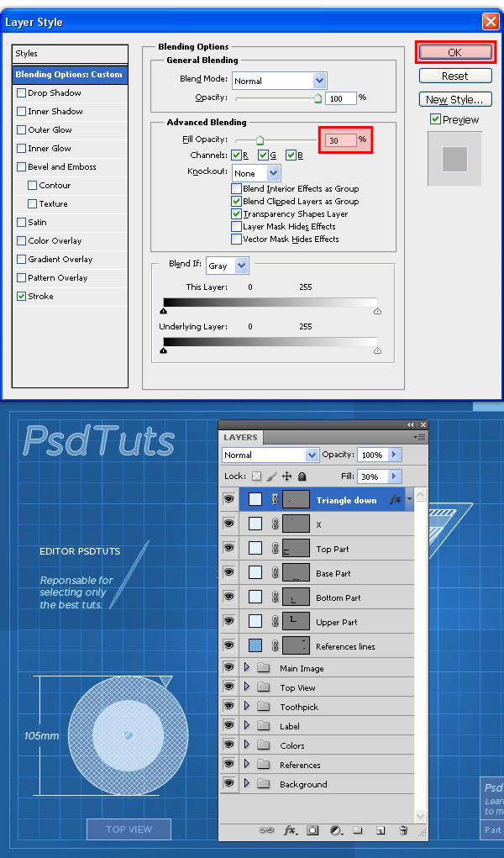Open the Layers Opacity slider arrow

click(394, 454)
